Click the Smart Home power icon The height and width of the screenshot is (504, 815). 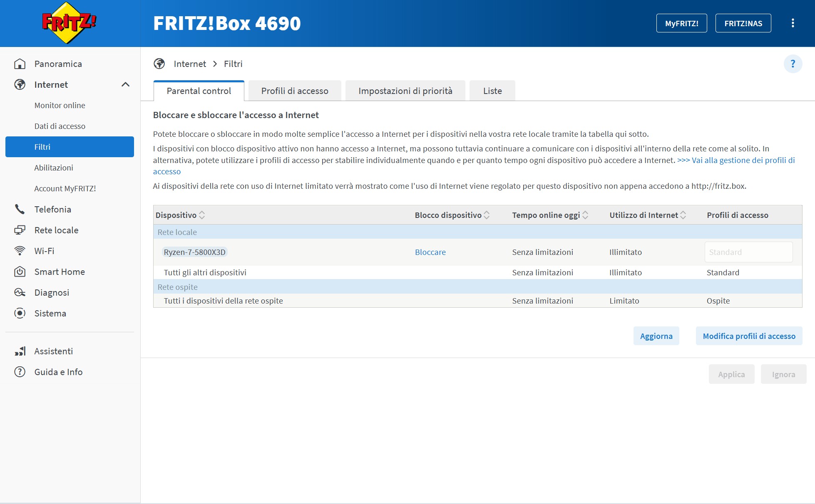pos(20,272)
